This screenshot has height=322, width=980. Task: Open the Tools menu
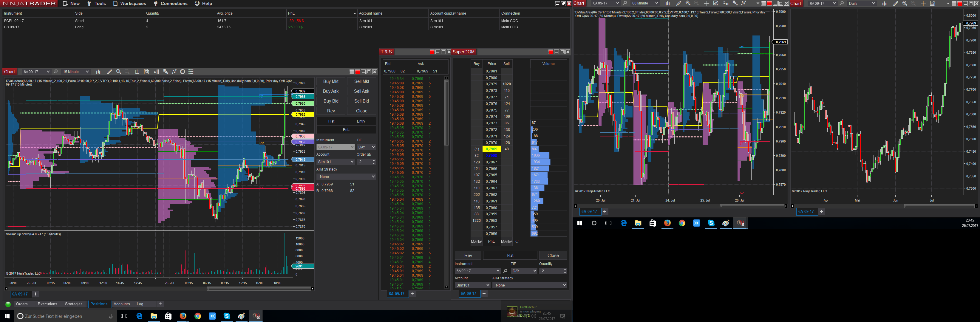click(96, 3)
